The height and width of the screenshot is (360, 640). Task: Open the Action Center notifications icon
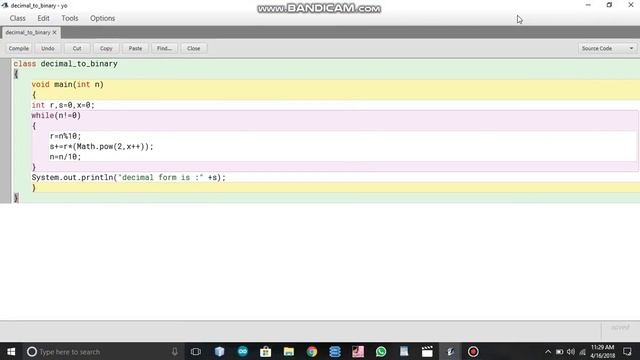click(627, 351)
